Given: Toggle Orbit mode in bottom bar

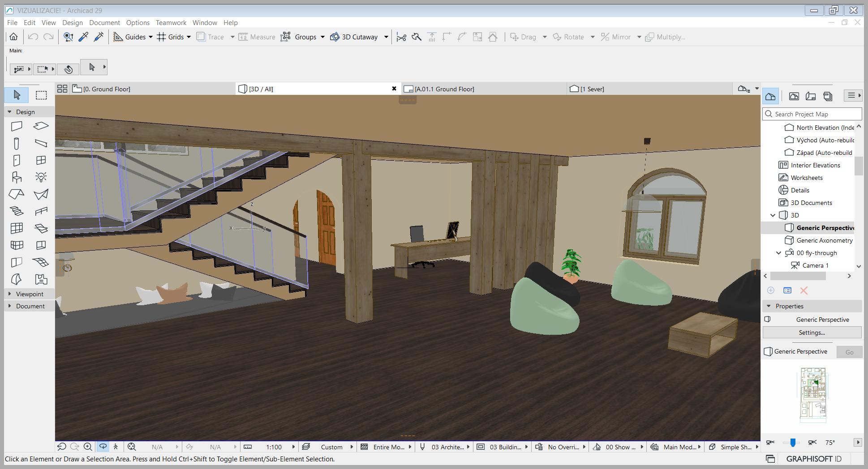Looking at the screenshot, I should tap(103, 447).
